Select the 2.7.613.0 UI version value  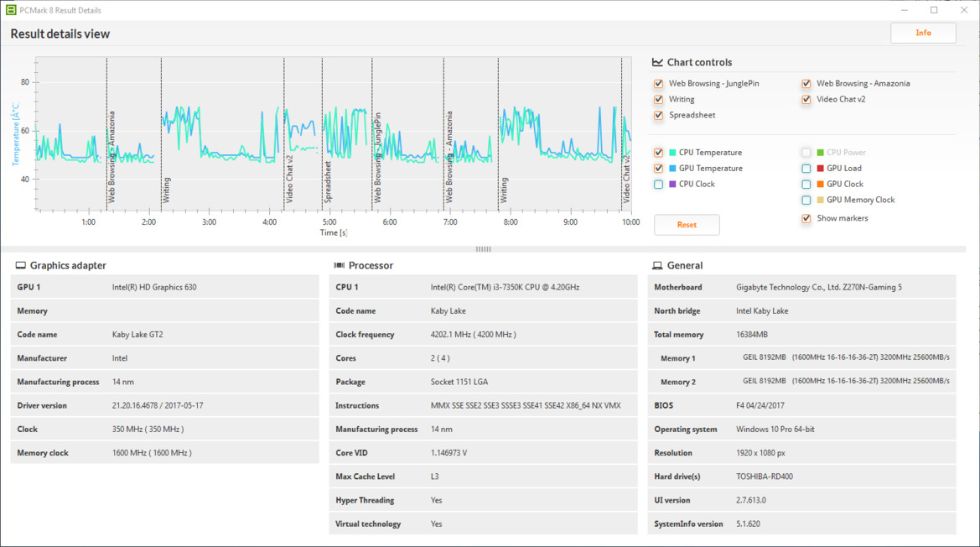[750, 501]
